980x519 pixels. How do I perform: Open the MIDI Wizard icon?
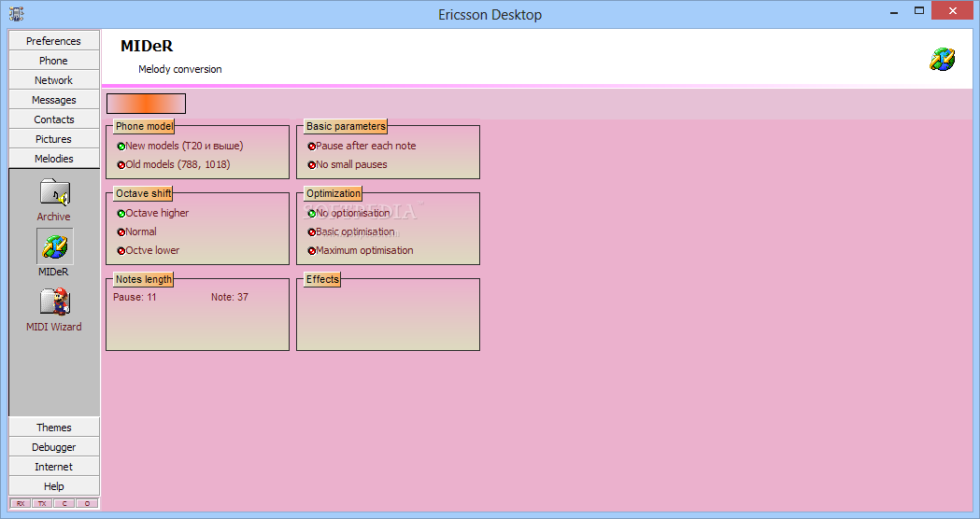point(54,302)
